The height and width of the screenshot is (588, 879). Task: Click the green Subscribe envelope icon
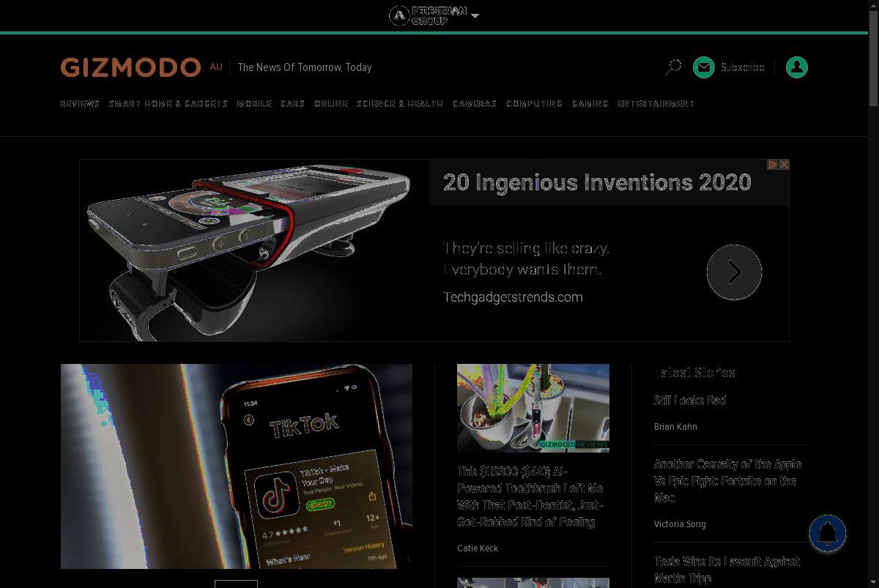click(704, 67)
